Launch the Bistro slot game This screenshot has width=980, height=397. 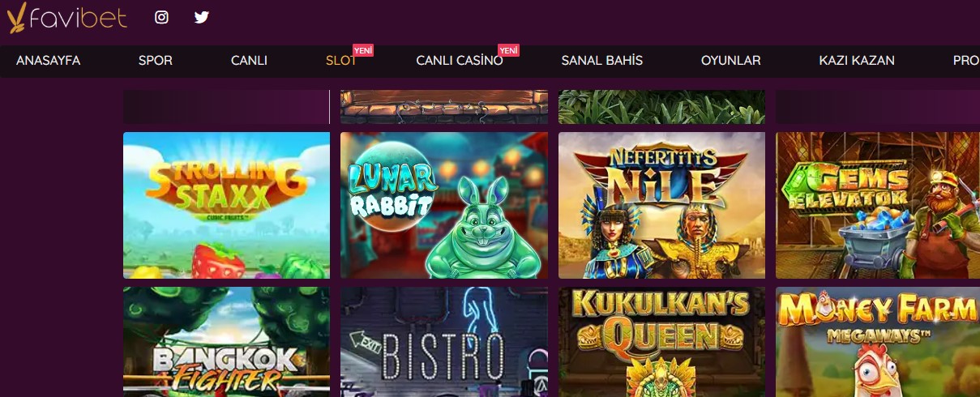click(x=444, y=342)
